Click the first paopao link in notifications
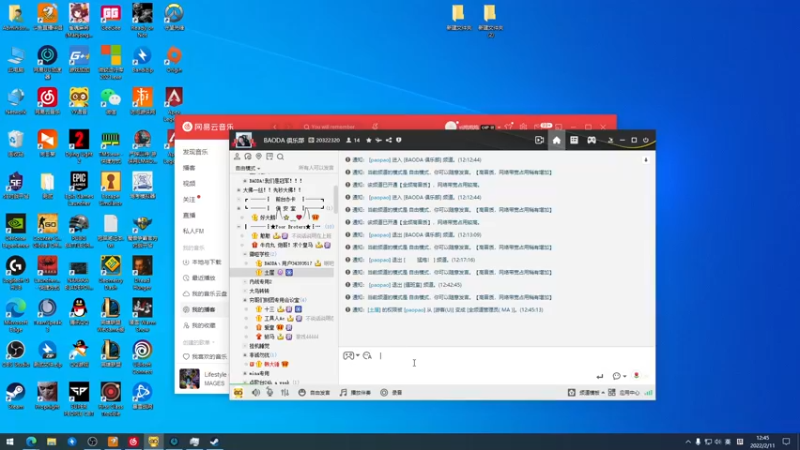800x450 pixels. point(379,160)
